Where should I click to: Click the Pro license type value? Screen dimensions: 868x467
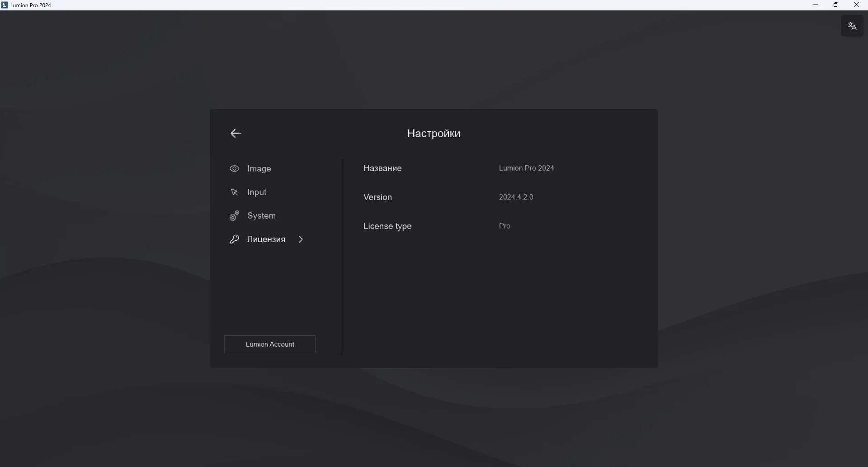(505, 226)
